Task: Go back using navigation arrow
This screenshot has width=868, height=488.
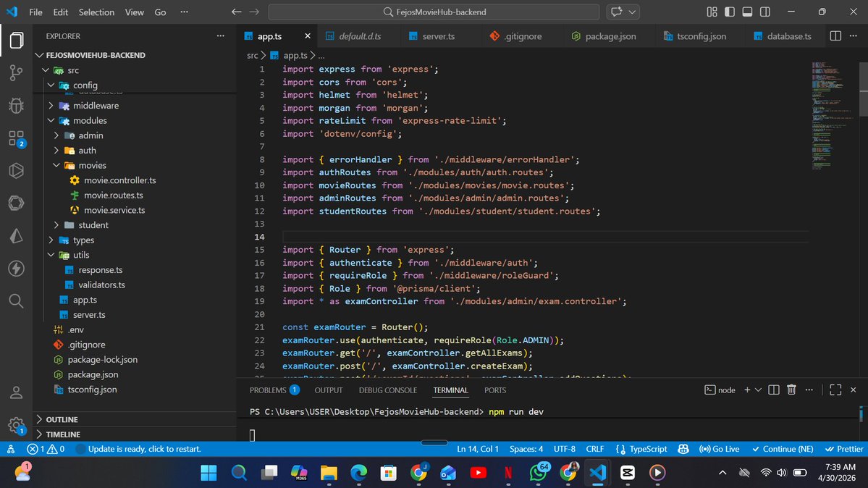Action: 237,12
